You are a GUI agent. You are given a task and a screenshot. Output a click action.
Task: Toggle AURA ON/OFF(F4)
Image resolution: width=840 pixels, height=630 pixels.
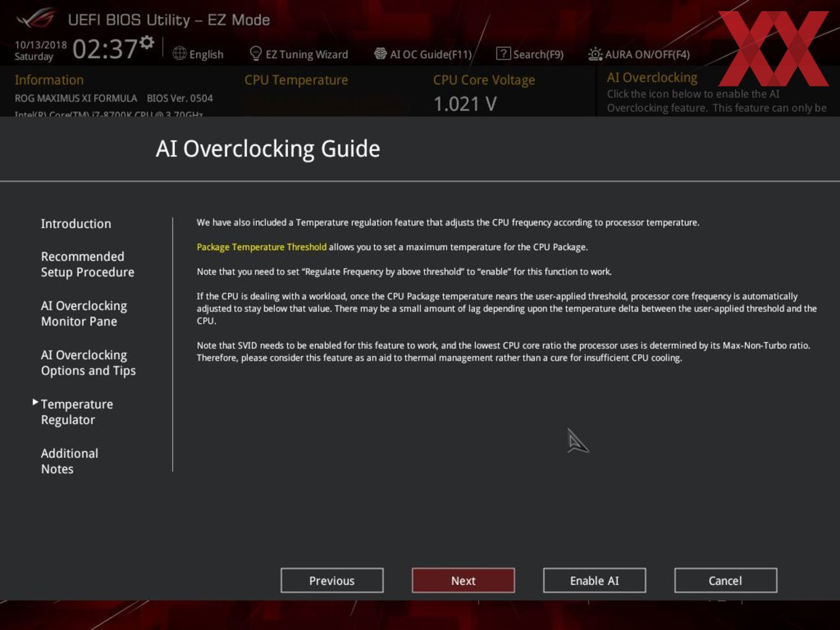(647, 54)
